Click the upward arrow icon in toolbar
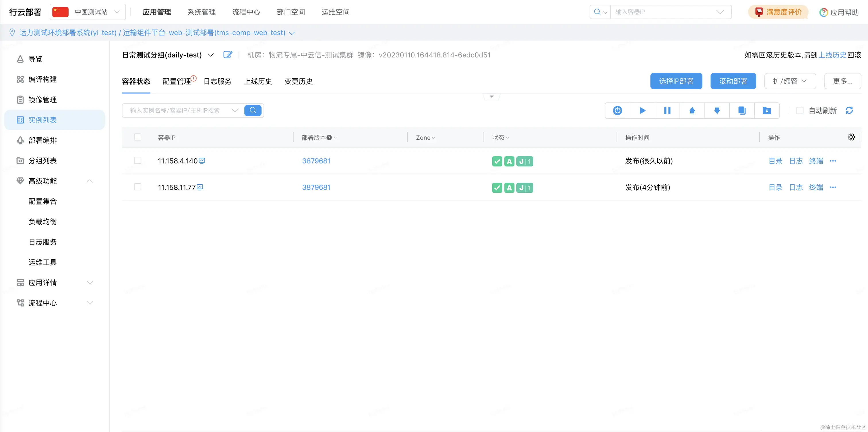Screen dimensions: 868x432 coord(692,110)
